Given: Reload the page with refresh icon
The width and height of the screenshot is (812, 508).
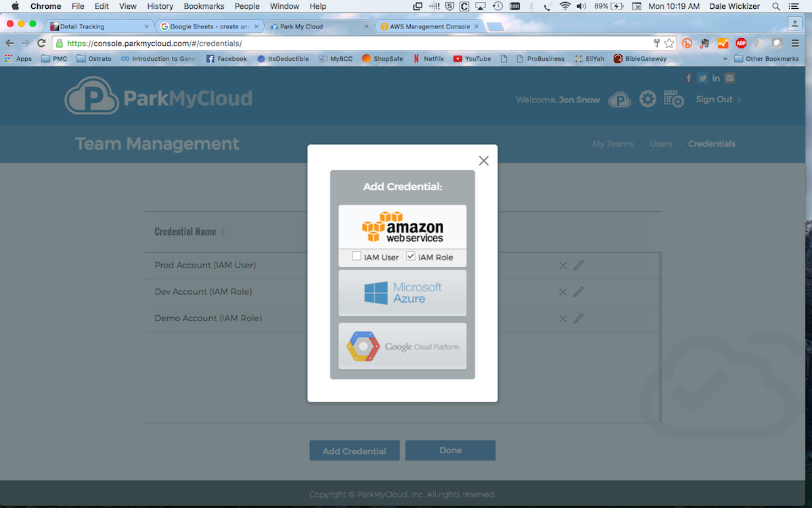Looking at the screenshot, I should 41,43.
